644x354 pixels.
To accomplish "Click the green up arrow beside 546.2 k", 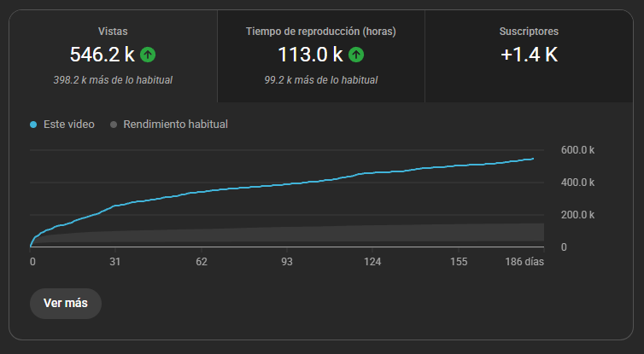I will click(148, 55).
